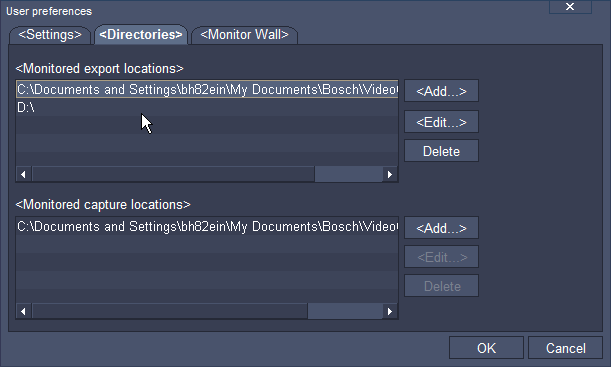The width and height of the screenshot is (611, 367).
Task: Confirm preferences with OK
Action: (x=486, y=348)
